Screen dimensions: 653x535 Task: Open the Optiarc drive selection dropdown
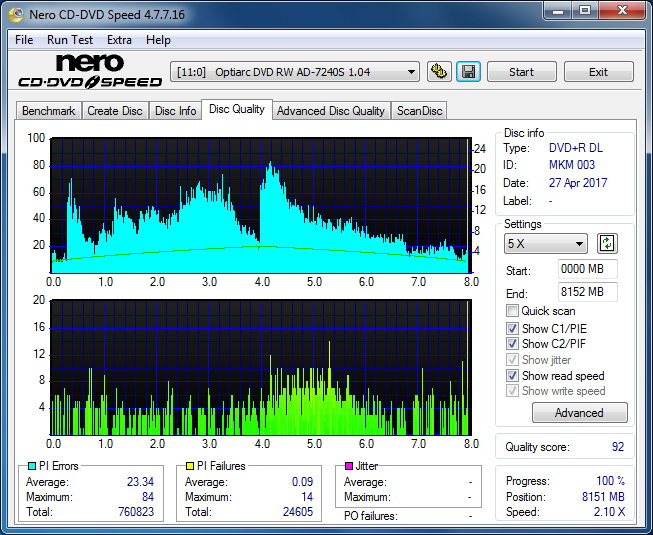(x=295, y=72)
